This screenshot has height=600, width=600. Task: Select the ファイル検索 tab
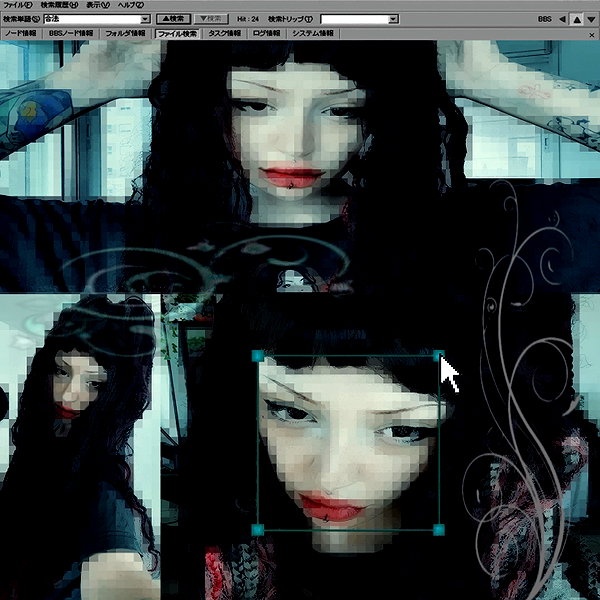tap(178, 34)
